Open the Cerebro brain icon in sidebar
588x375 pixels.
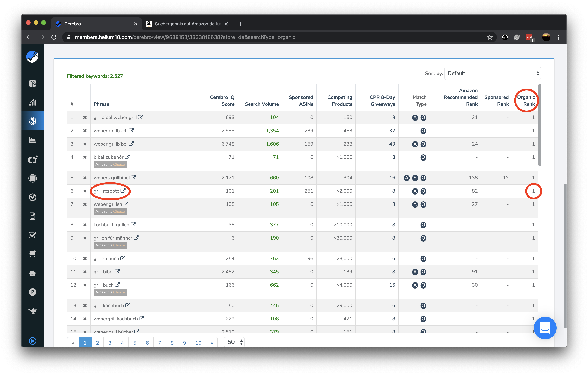tap(32, 121)
